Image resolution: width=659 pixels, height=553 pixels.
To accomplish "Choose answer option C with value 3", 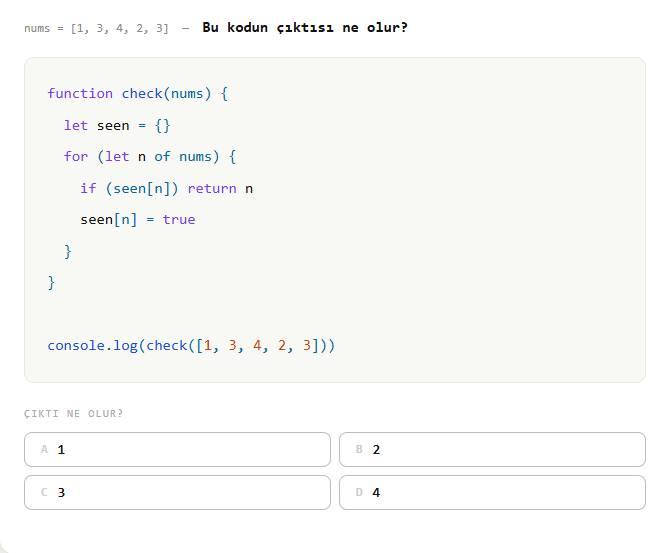I will pyautogui.click(x=177, y=492).
